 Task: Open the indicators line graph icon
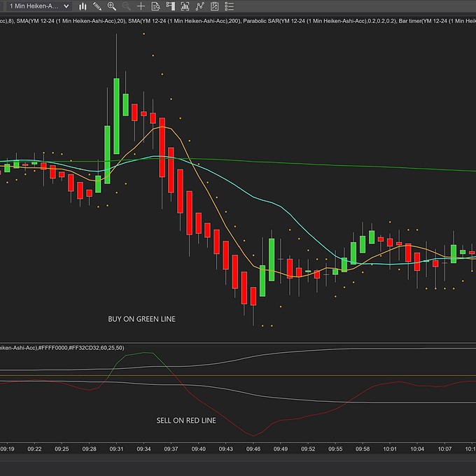tap(199, 6)
